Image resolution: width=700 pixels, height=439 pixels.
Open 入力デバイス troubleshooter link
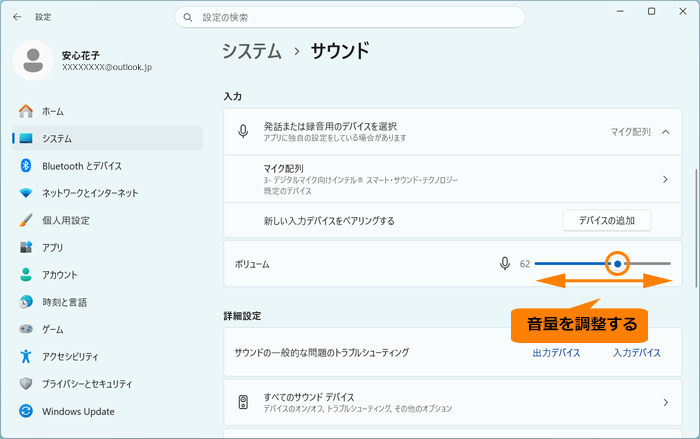pos(637,352)
